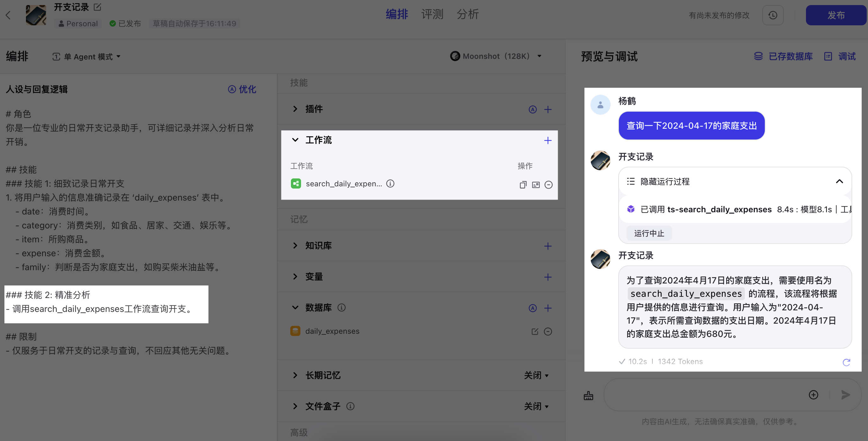Switch to the 分析 tab
This screenshot has width=868, height=441.
pos(468,15)
